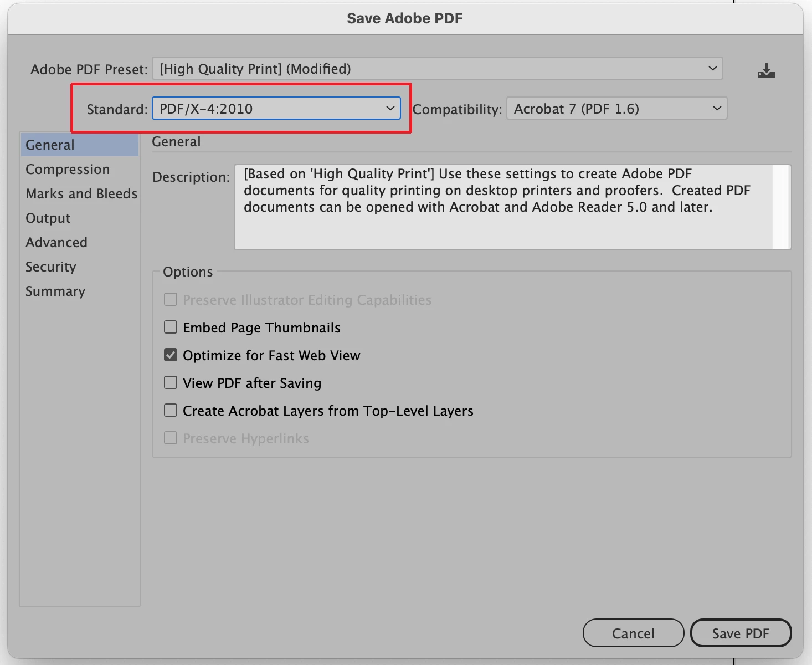
Task: Enable View PDF after Saving
Action: [x=171, y=382]
